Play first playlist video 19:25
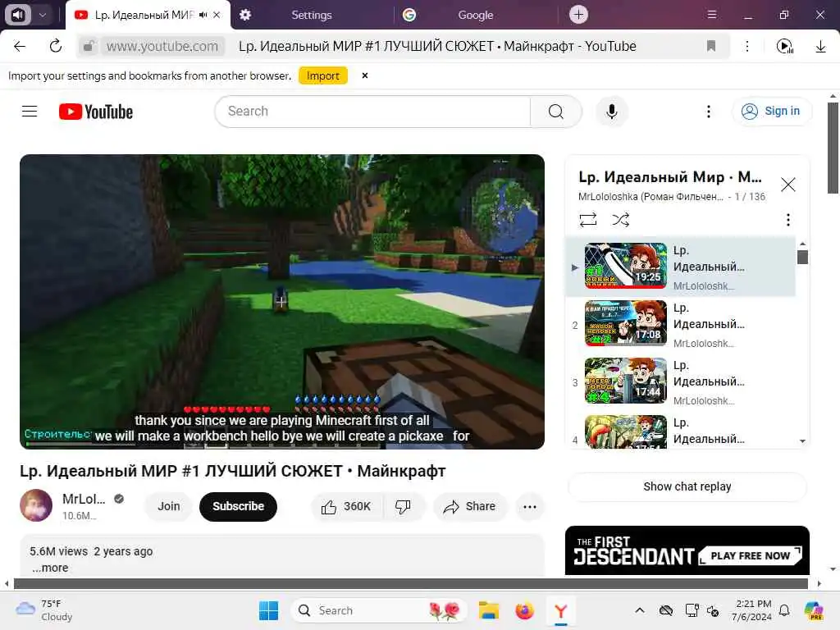The width and height of the screenshot is (840, 630). coord(626,266)
